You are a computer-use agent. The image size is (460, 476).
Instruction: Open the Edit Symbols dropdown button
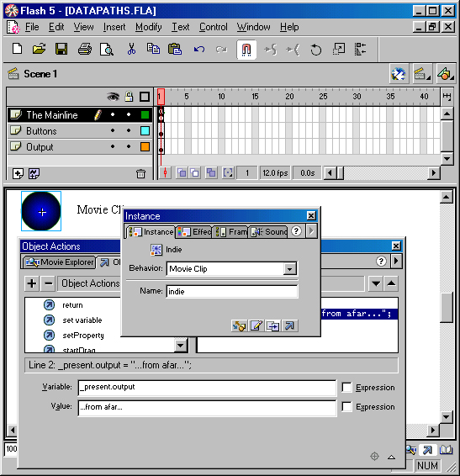click(445, 74)
